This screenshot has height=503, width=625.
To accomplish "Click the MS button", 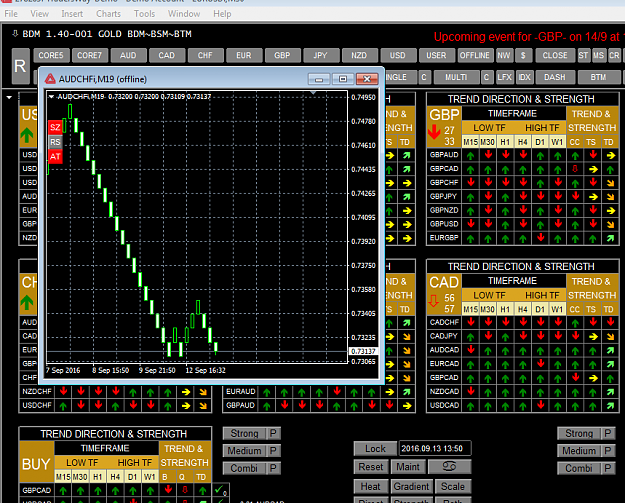I will coord(599,55).
